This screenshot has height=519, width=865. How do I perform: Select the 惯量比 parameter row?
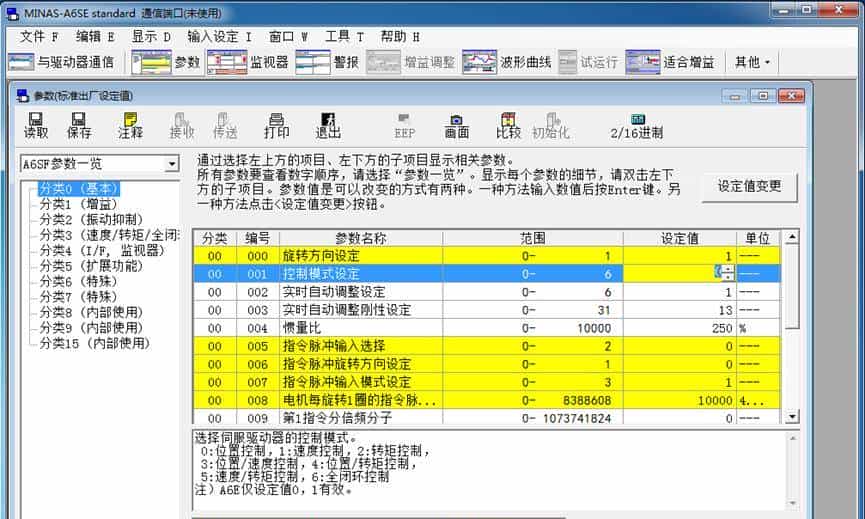pos(487,328)
